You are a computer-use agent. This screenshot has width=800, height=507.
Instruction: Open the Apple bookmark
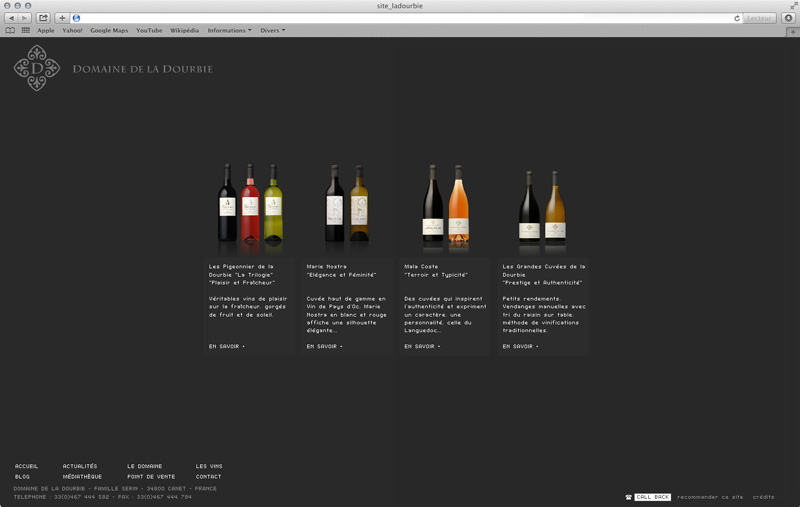click(45, 31)
